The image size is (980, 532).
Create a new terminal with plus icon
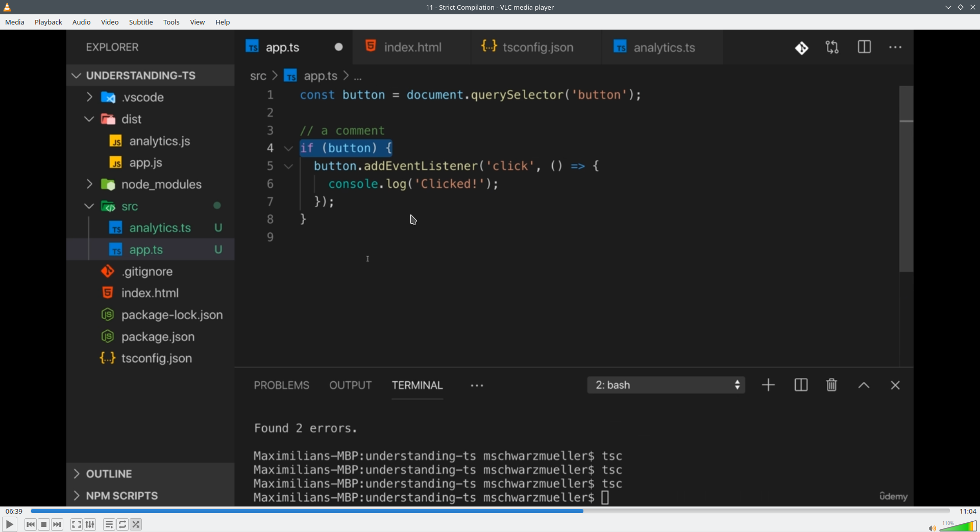[768, 385]
